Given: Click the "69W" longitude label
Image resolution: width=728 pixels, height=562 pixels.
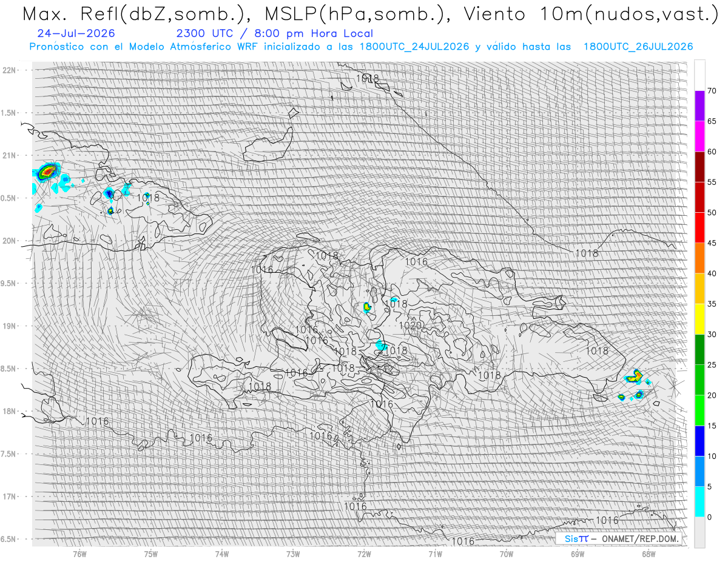Looking at the screenshot, I should [578, 553].
